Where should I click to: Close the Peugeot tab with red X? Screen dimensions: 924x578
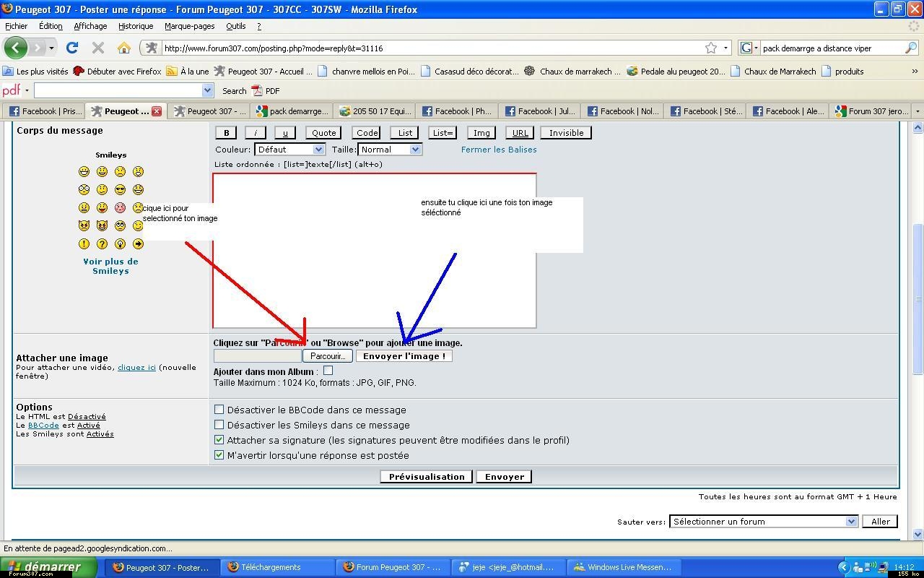(x=157, y=111)
